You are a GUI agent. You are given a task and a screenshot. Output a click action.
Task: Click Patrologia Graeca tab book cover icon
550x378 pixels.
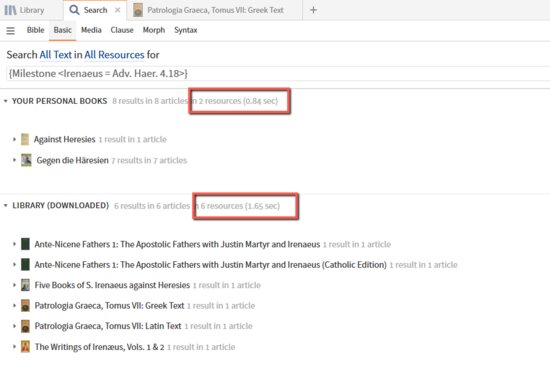click(138, 10)
